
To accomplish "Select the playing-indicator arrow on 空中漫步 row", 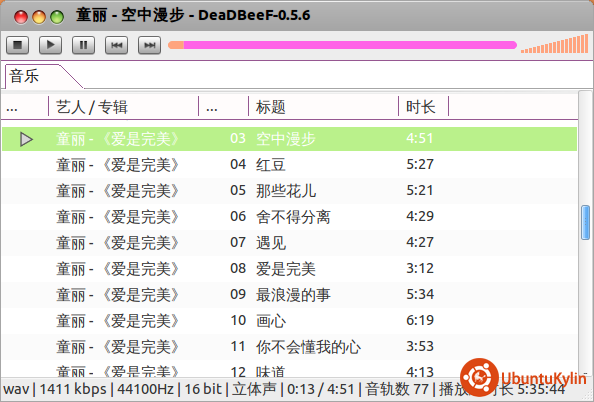I will (x=26, y=139).
